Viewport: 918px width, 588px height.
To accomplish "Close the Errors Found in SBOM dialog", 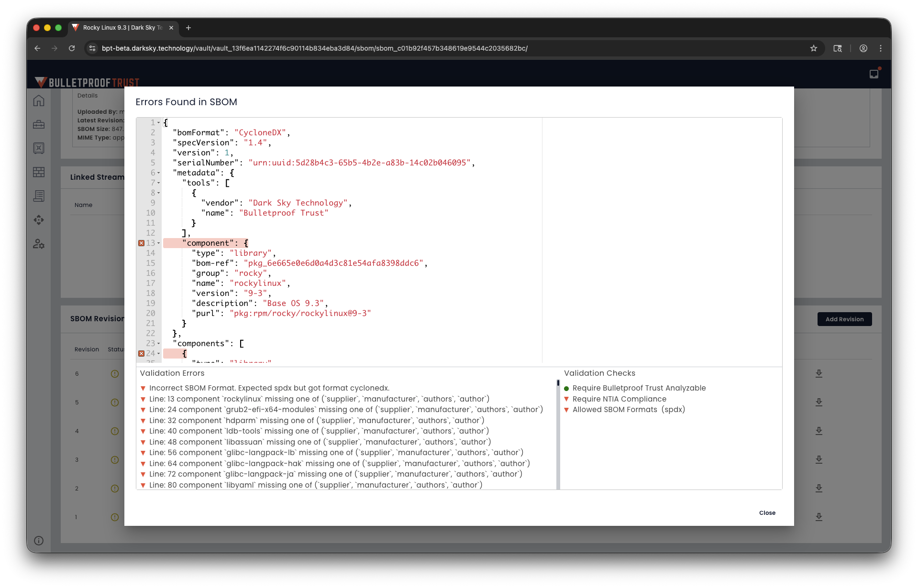I will [x=767, y=513].
